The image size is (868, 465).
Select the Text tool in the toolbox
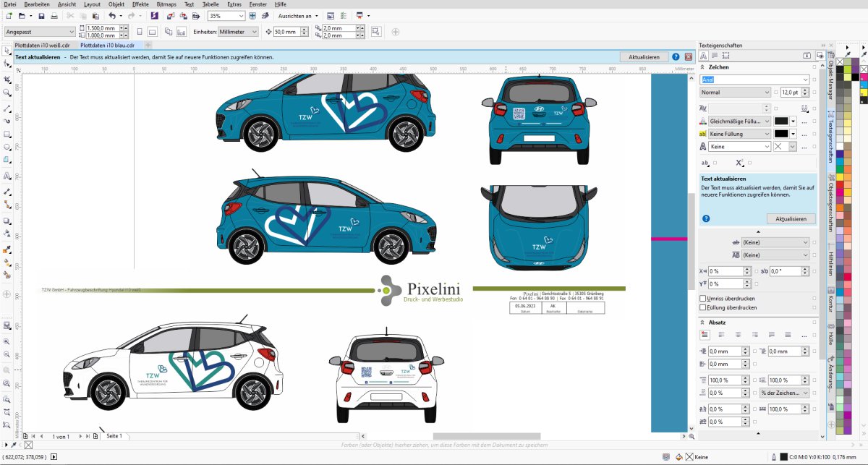tap(7, 176)
